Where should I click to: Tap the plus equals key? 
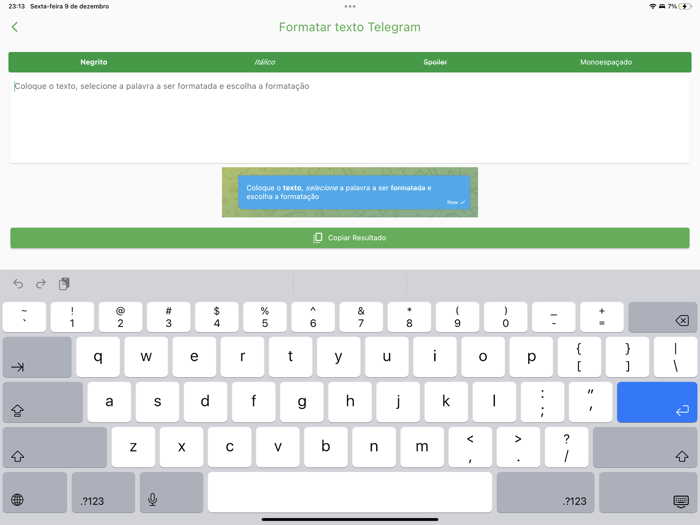pyautogui.click(x=602, y=317)
